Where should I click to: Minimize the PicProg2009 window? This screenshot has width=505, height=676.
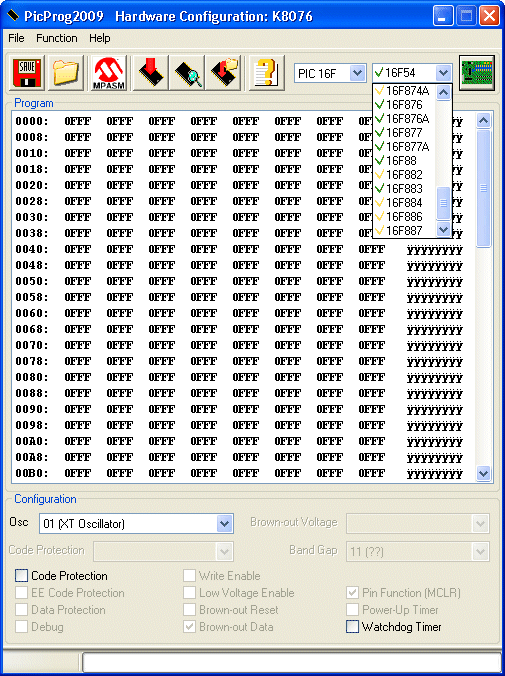click(443, 16)
